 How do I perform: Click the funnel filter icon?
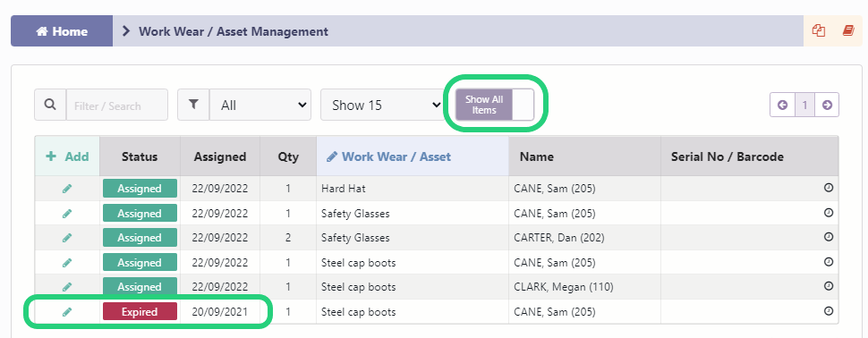(193, 105)
